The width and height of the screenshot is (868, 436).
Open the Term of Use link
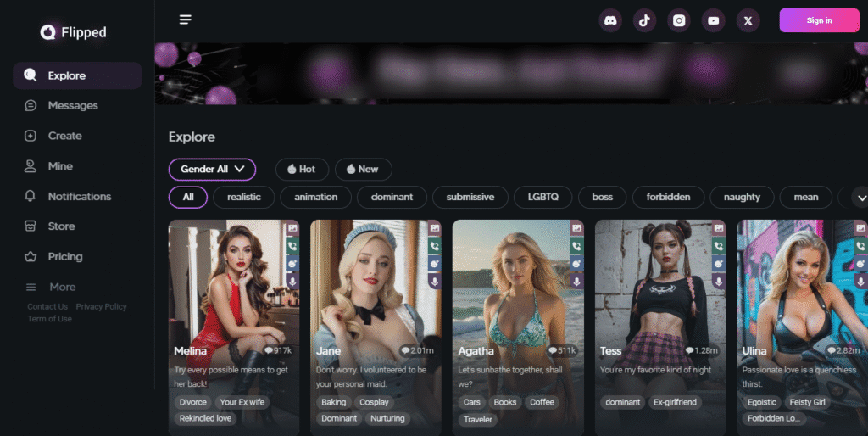tap(50, 319)
